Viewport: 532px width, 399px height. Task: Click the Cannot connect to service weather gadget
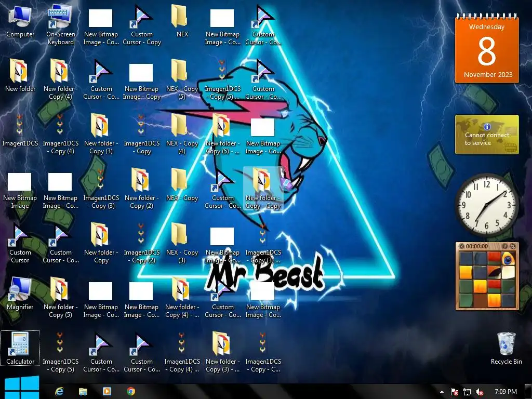[x=487, y=135]
